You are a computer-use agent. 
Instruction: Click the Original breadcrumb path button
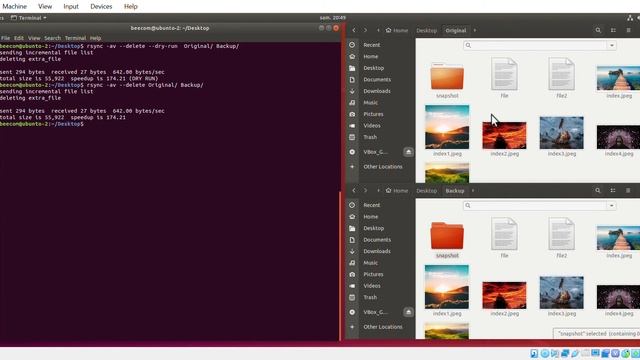click(x=456, y=30)
